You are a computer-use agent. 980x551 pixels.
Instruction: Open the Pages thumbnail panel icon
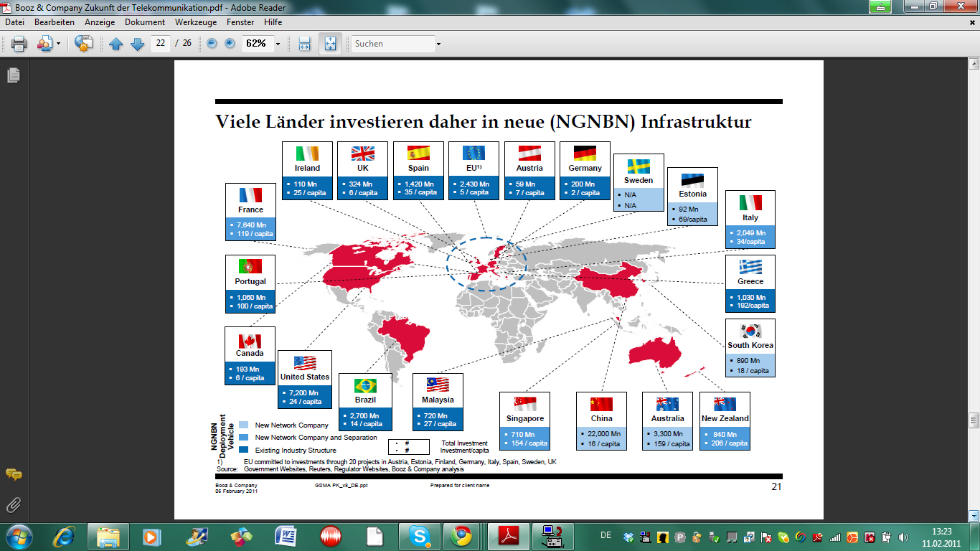click(x=13, y=75)
